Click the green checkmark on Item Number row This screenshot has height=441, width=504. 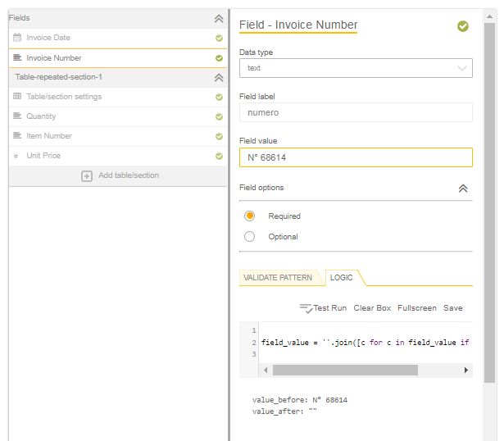coord(219,137)
